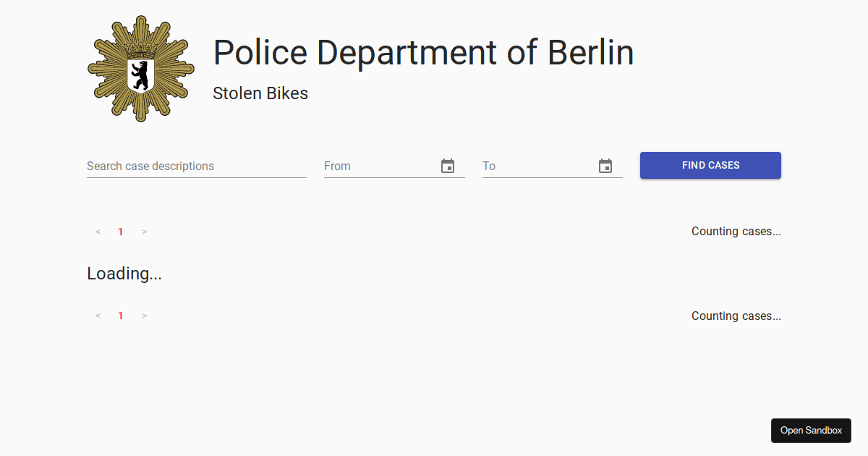Click the Police Department of Berlin heading

point(423,53)
